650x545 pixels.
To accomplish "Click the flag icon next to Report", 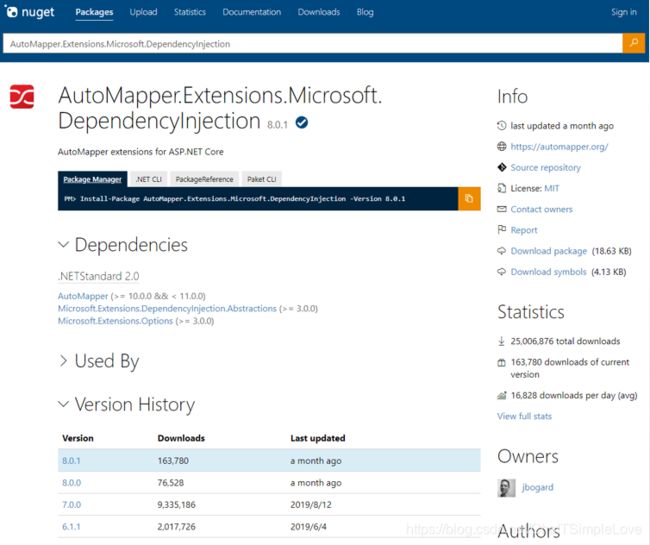I will (502, 229).
